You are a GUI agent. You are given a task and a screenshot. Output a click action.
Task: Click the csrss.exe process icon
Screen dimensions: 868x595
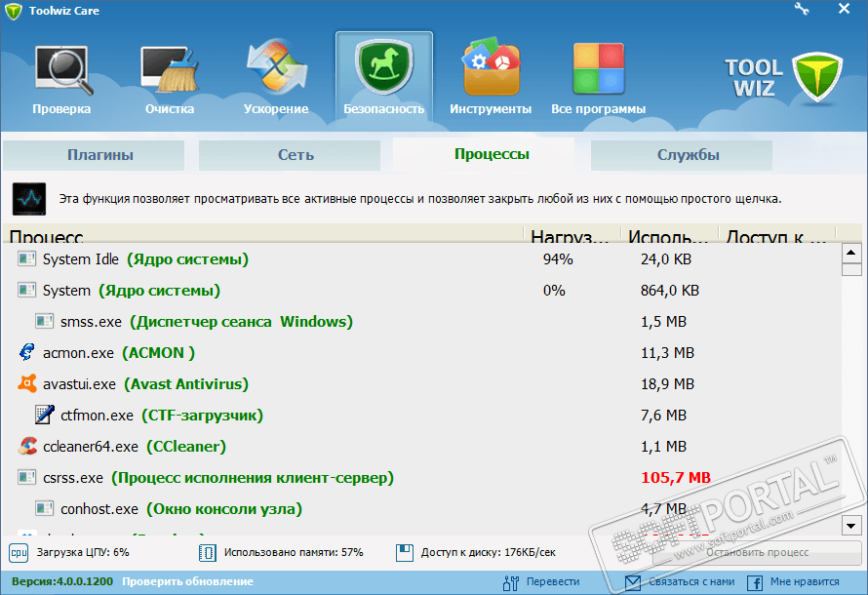click(x=26, y=477)
